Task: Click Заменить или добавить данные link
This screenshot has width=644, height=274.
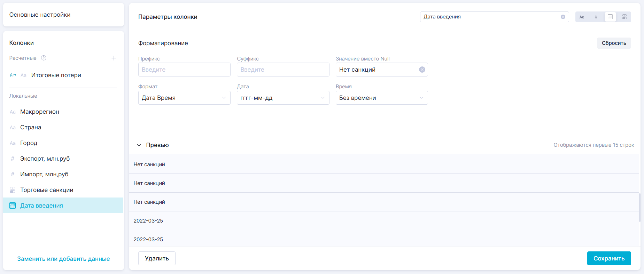Action: coord(63,259)
